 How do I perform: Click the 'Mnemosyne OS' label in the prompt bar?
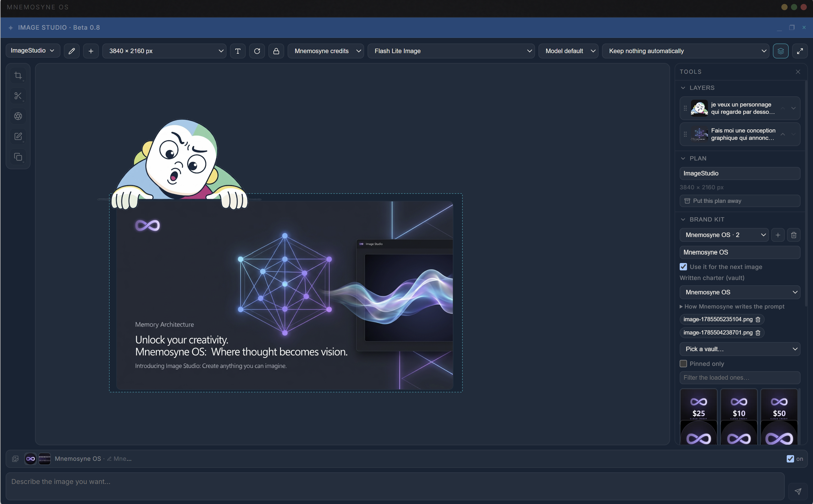(x=78, y=459)
